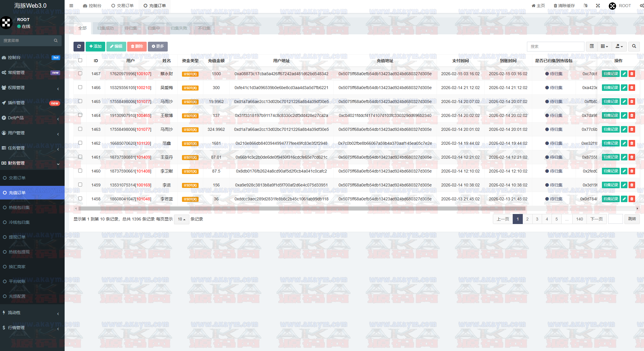
Task: Edit record 1467 with pencil icon
Action: coord(624,74)
